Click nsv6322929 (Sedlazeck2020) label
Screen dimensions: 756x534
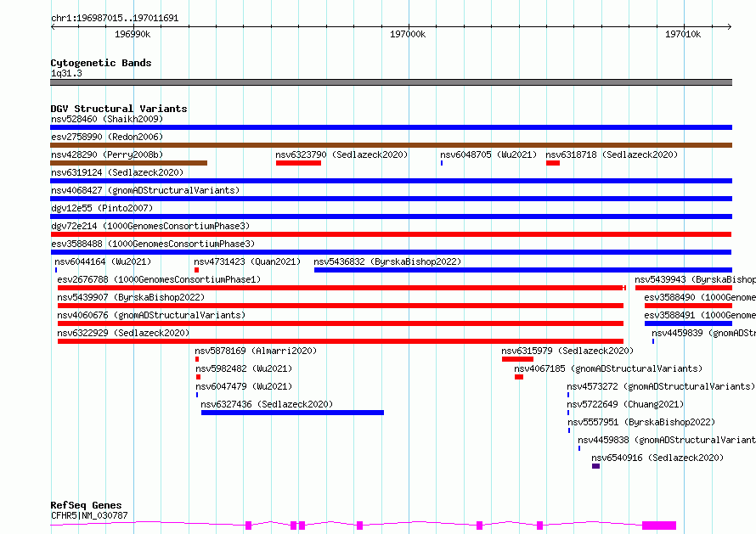click(123, 333)
